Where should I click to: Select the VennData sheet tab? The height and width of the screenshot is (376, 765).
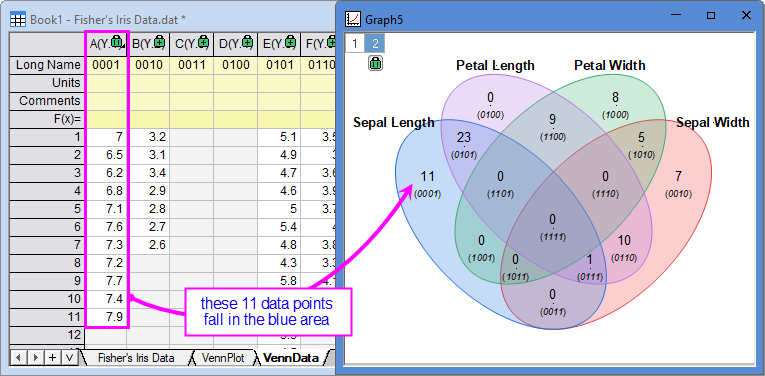(x=291, y=357)
